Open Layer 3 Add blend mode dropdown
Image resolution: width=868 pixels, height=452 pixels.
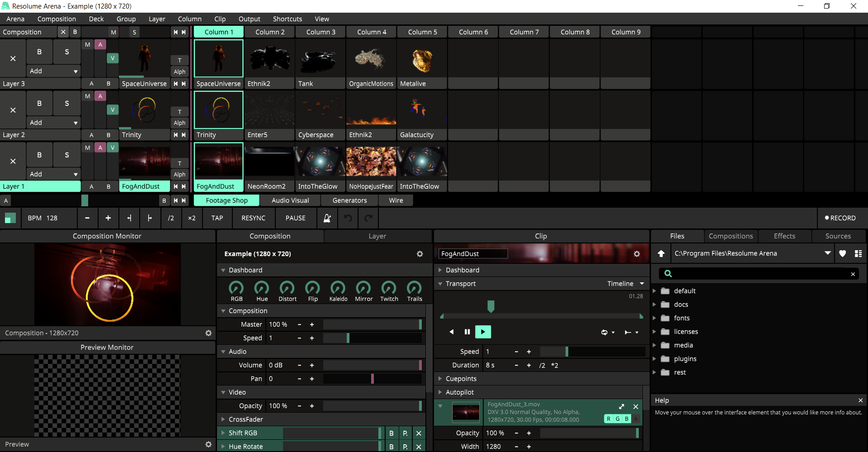pos(53,71)
